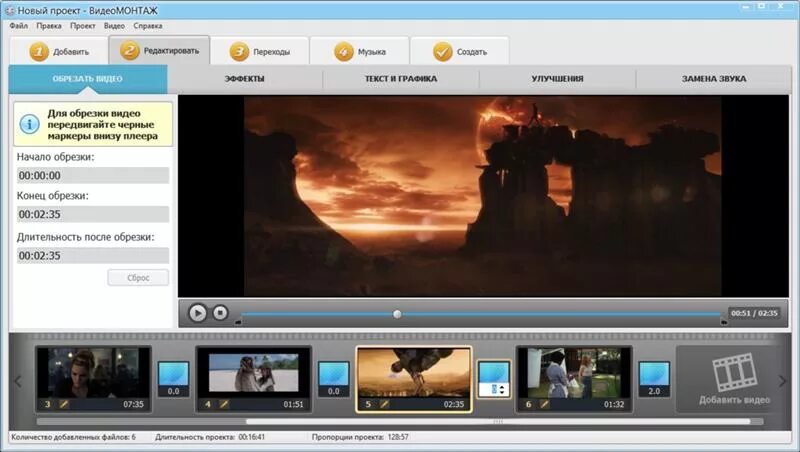Select clip 3 thumbnail with 07:35 duration
This screenshot has height=452, width=800.
pyautogui.click(x=93, y=379)
